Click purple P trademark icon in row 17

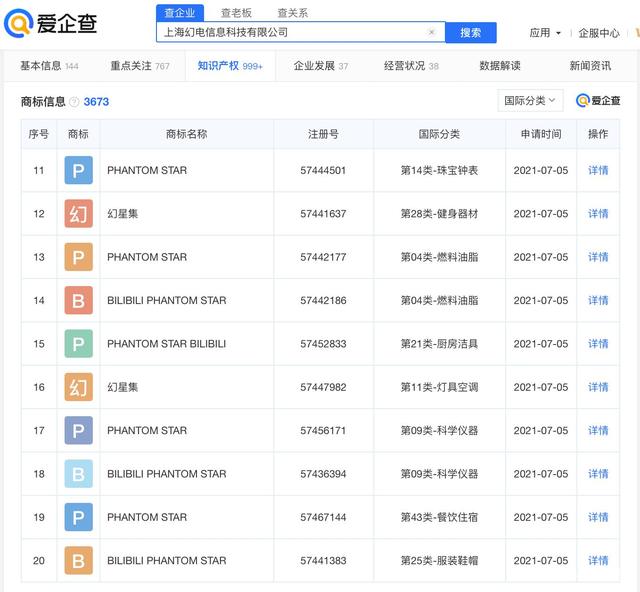(x=78, y=430)
